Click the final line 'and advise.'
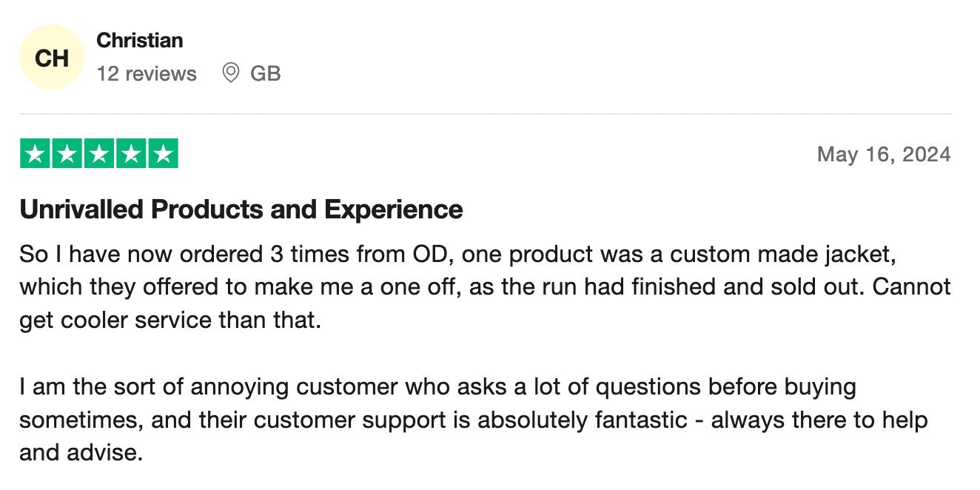The width and height of the screenshot is (980, 490). 81,452
